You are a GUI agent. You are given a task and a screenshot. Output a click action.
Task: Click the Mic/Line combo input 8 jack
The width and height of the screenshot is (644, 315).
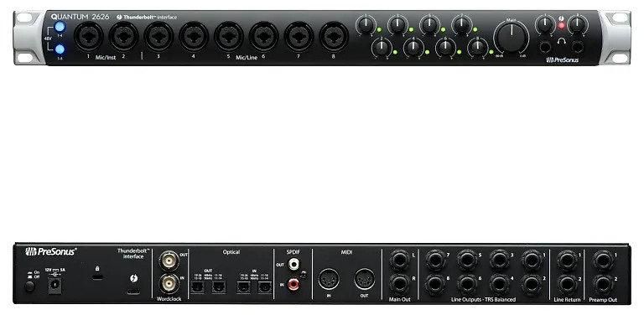334,36
